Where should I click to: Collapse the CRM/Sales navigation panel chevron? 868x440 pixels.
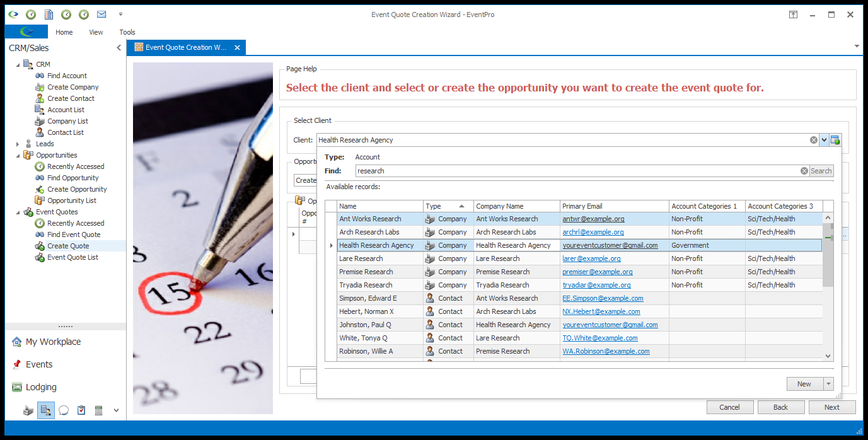(x=119, y=48)
